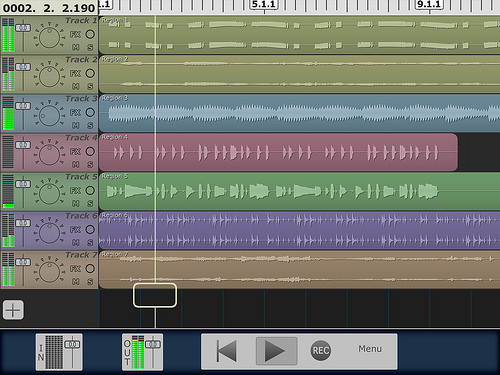Click the 5.1.1 marker on the ruler

264,4
